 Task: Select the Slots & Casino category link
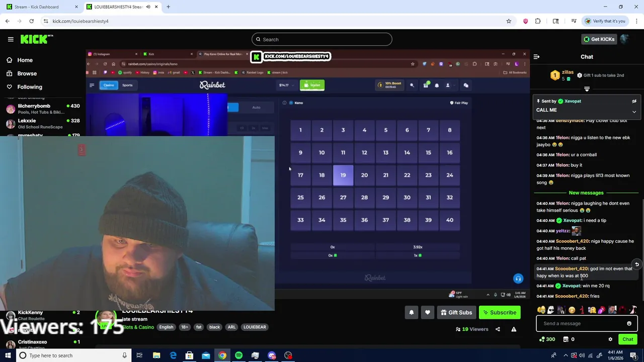point(138,327)
